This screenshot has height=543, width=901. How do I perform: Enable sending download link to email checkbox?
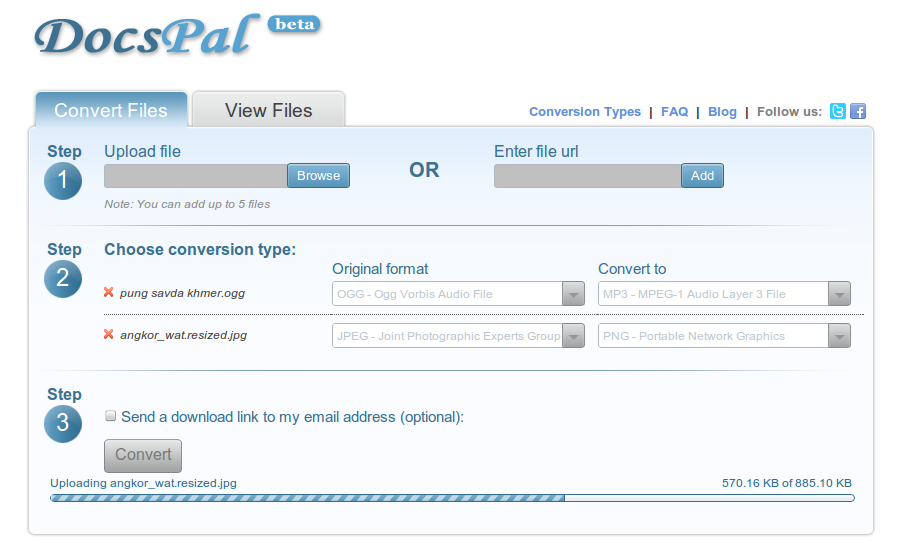(x=111, y=416)
